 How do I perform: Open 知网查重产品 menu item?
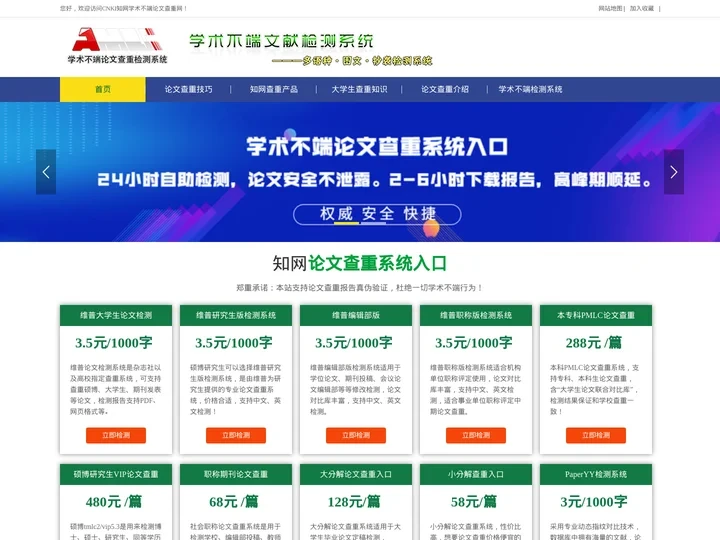274,89
